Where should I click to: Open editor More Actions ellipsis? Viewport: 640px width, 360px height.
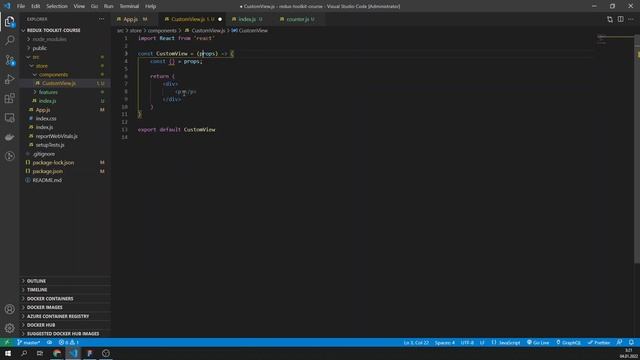pos(631,19)
